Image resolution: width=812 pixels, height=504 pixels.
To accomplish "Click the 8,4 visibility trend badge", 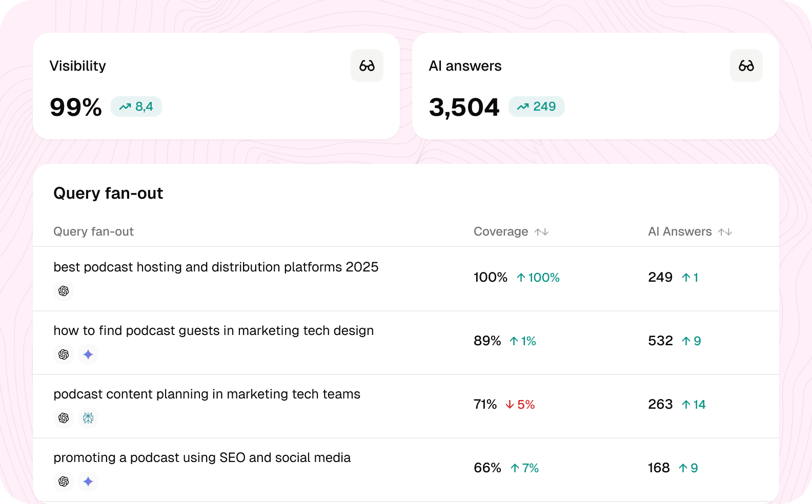I will point(136,107).
